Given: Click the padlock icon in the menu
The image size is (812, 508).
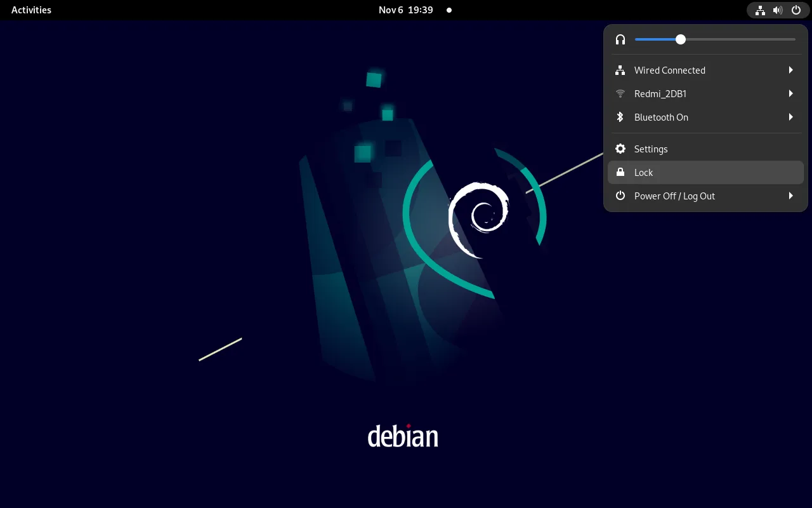Looking at the screenshot, I should (x=620, y=173).
